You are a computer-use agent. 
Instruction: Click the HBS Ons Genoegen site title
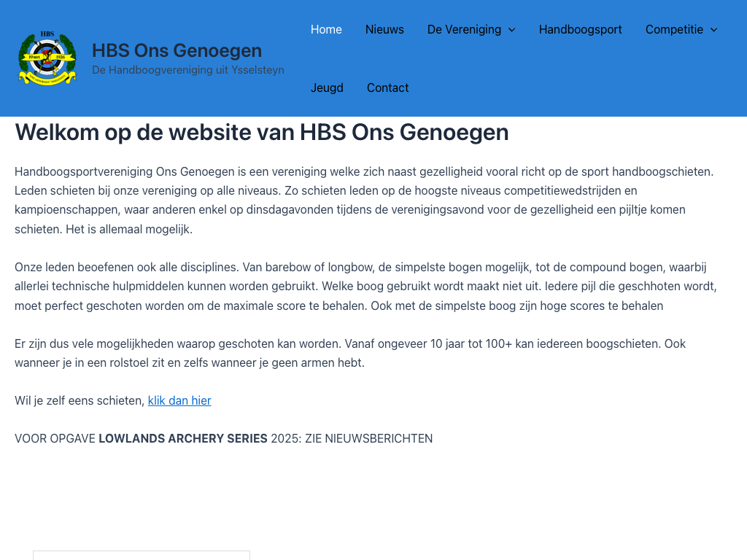(x=177, y=50)
